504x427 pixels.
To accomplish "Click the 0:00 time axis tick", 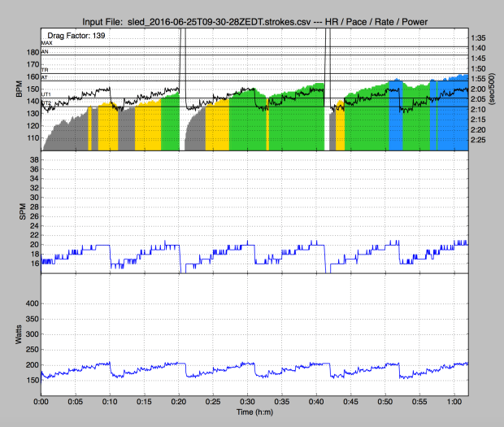I will coord(41,402).
